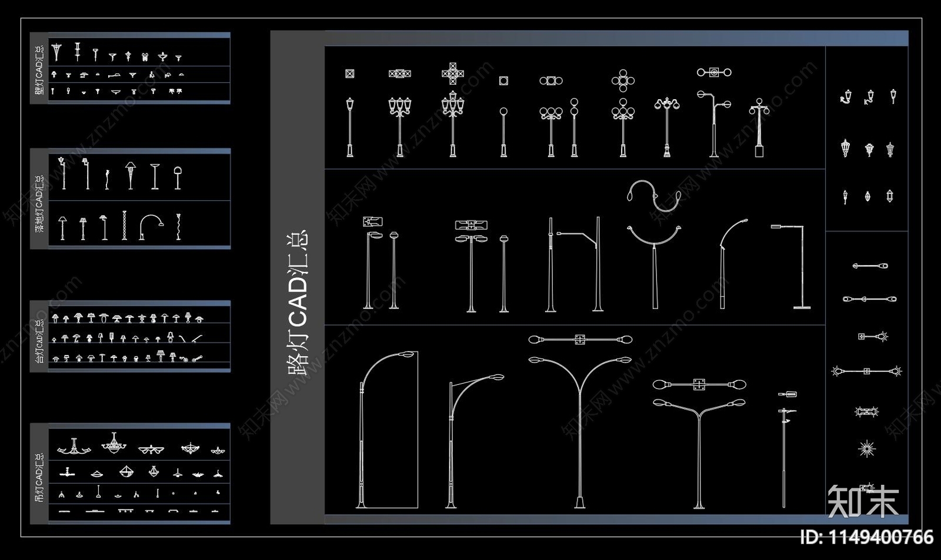Pick the twisted-column floor lamp

[124, 226]
